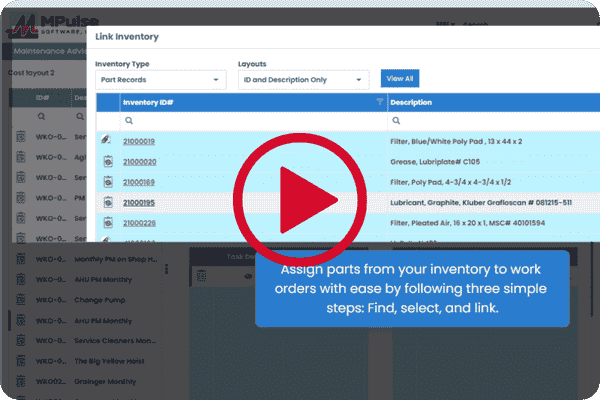
Task: Click the Description column search field
Action: click(x=480, y=120)
